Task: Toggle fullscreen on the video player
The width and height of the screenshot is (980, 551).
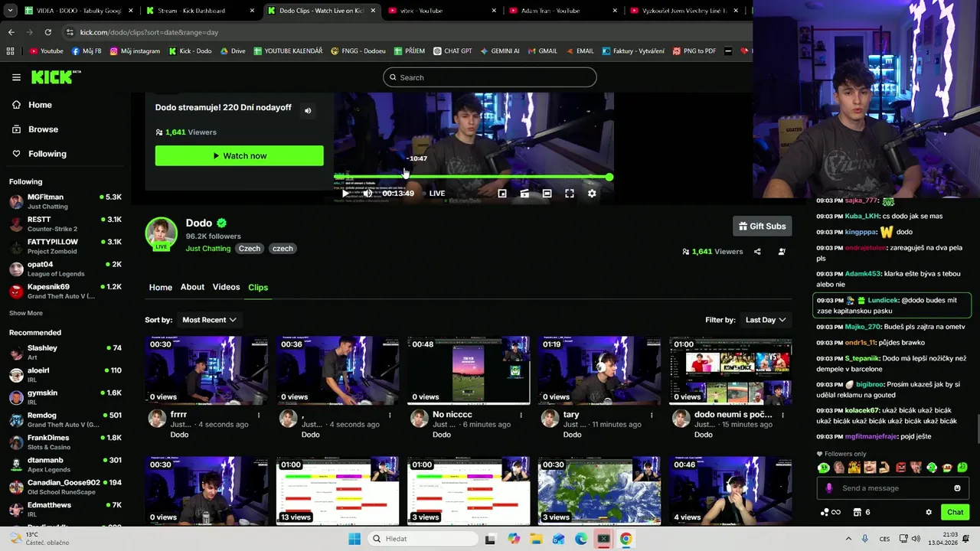Action: coord(570,194)
